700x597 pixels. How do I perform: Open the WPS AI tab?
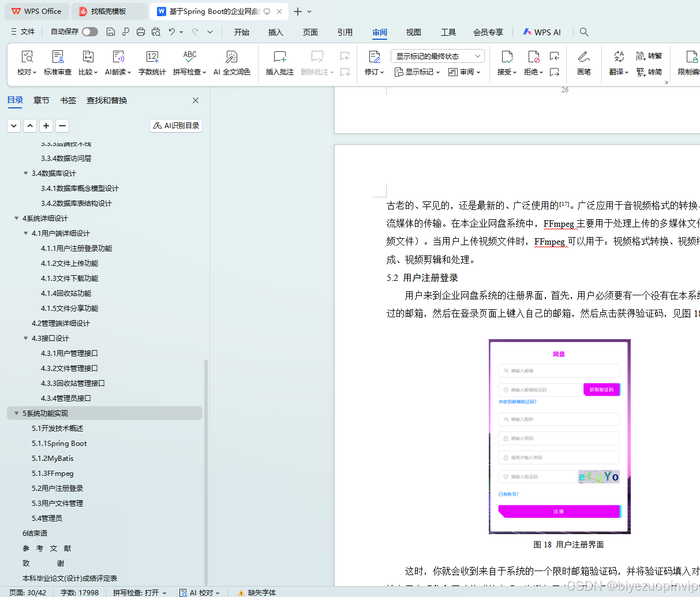point(542,32)
